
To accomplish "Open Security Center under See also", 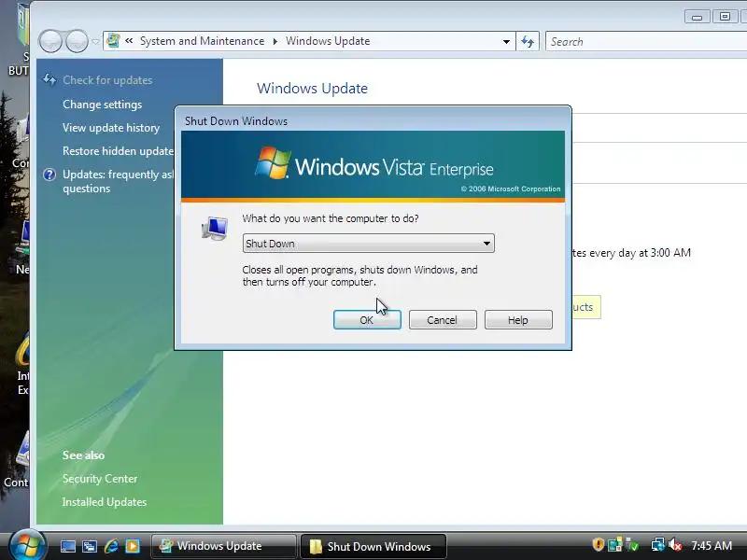I will tap(100, 479).
